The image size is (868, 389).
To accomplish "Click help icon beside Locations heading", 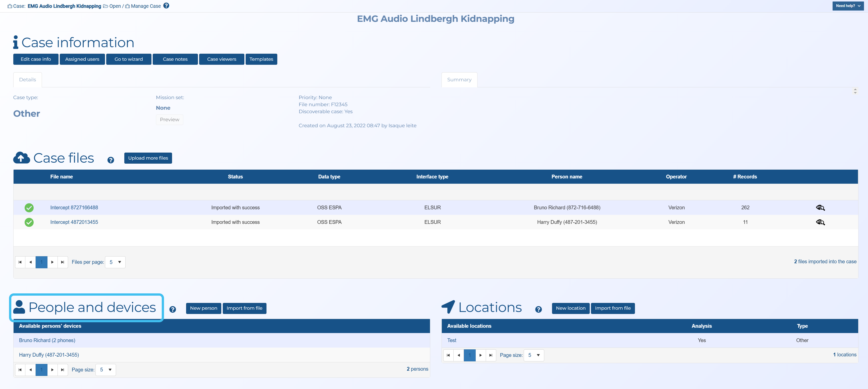I will click(x=538, y=309).
